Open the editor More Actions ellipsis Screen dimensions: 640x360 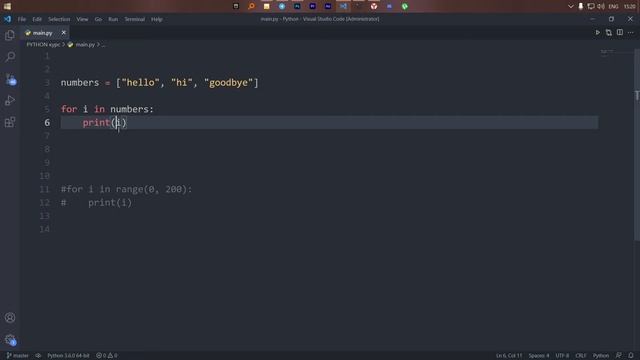coord(631,33)
